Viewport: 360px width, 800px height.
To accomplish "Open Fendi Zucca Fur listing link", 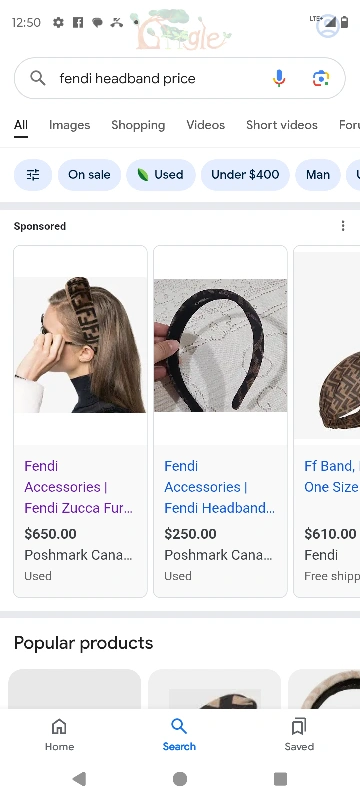I will (x=79, y=487).
